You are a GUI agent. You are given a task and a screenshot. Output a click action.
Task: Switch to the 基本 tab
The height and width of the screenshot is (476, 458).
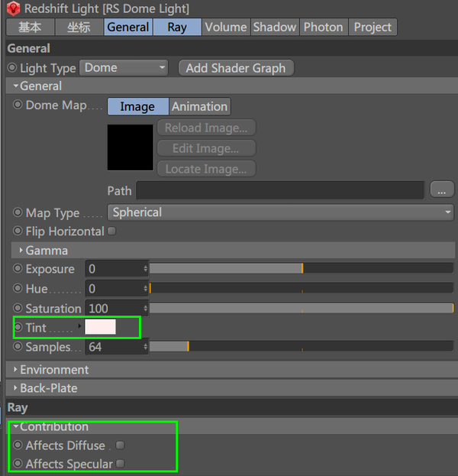pyautogui.click(x=30, y=27)
